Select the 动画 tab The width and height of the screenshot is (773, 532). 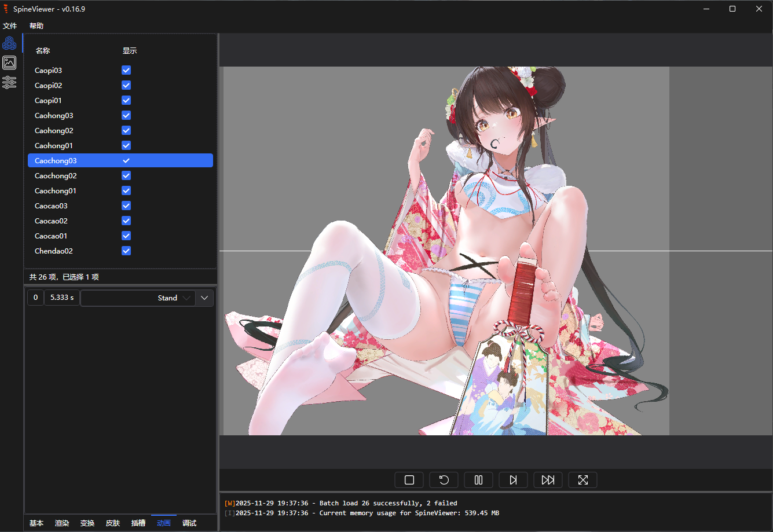(x=164, y=523)
